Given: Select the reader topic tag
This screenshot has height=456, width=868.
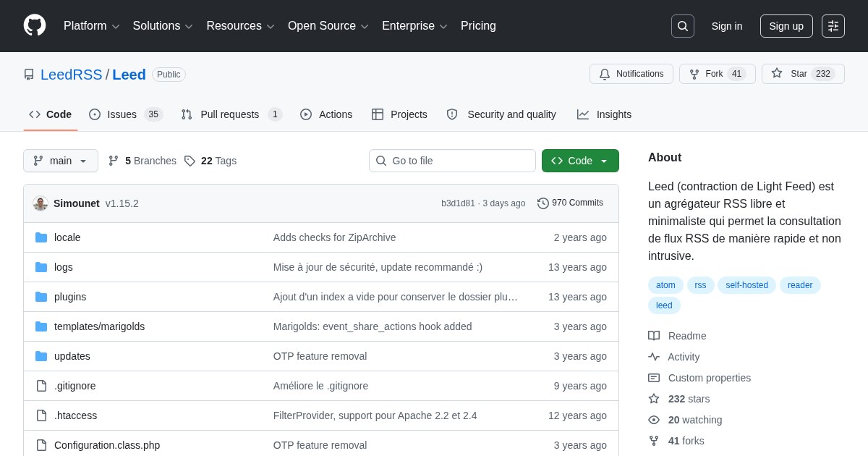Looking at the screenshot, I should click(x=800, y=285).
